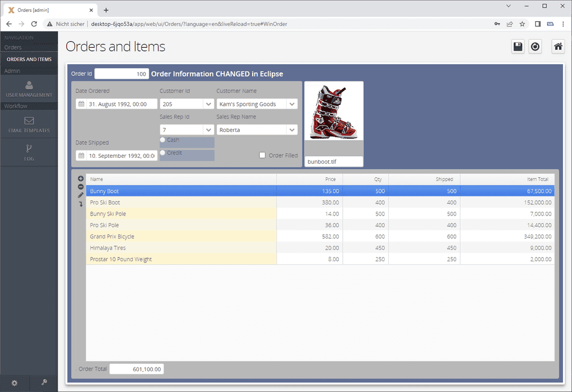The image size is (572, 392).
Task: Remove selected item using the minus icon
Action: [x=80, y=186]
